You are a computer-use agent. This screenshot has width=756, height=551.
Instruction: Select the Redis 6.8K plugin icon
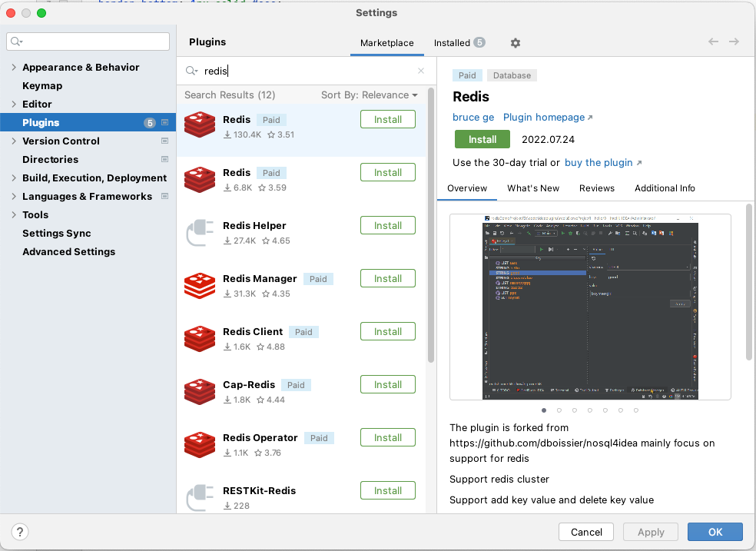200,180
